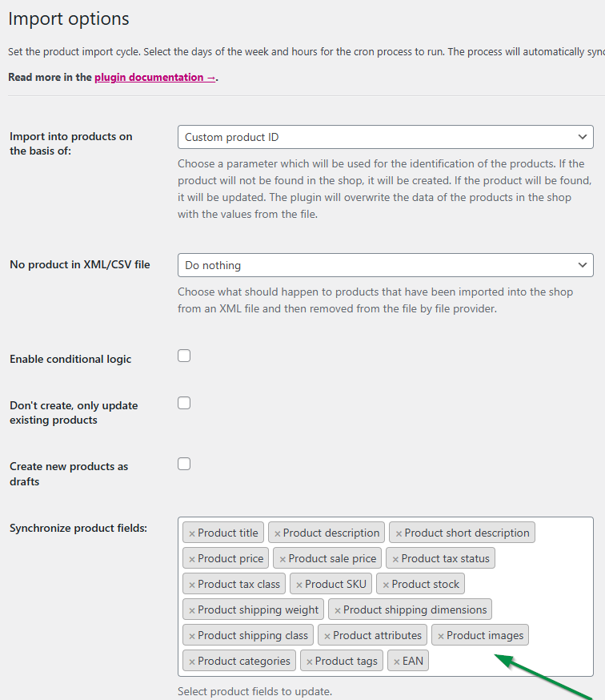This screenshot has width=605, height=700.
Task: Tick "Don't create, only update existing products"
Action: point(184,403)
